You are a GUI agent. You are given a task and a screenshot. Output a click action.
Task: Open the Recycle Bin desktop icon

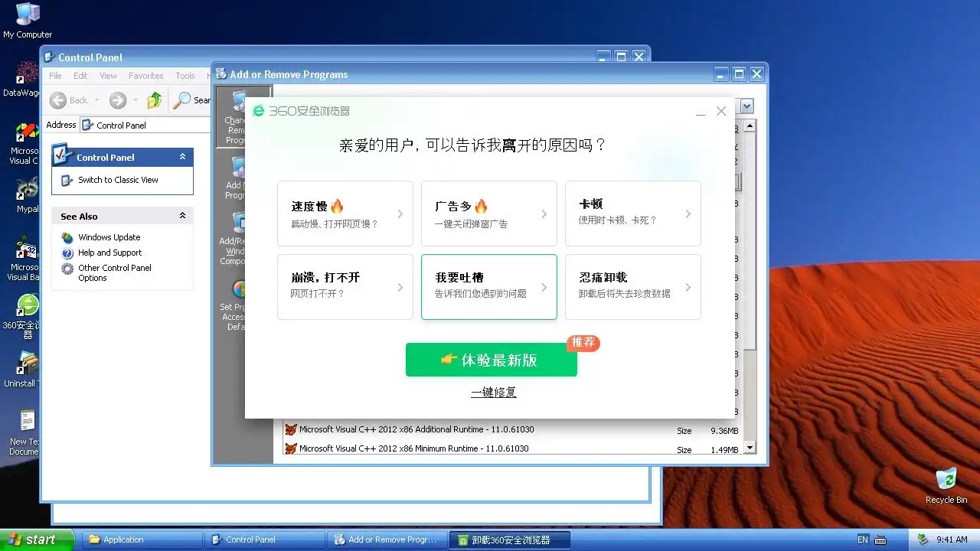[946, 486]
